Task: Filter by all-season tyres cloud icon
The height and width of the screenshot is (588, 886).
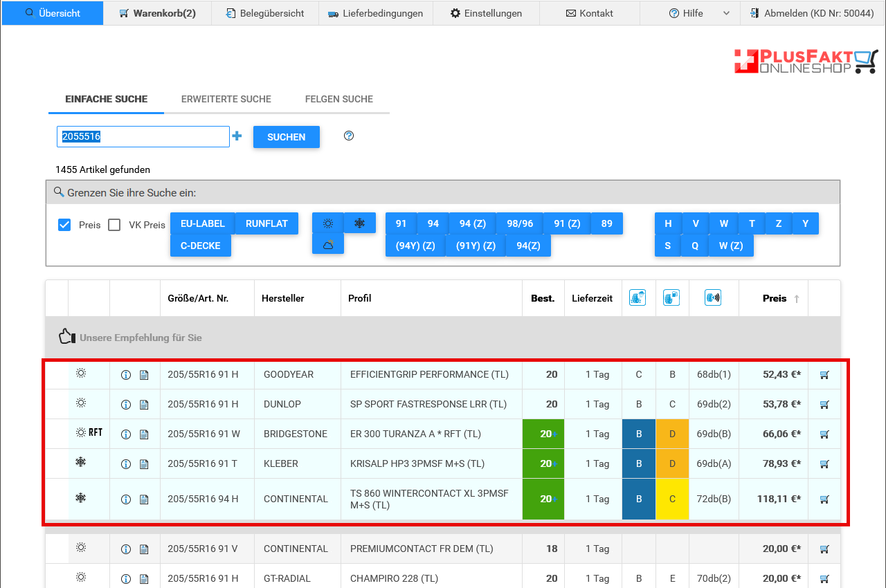Action: coord(328,244)
